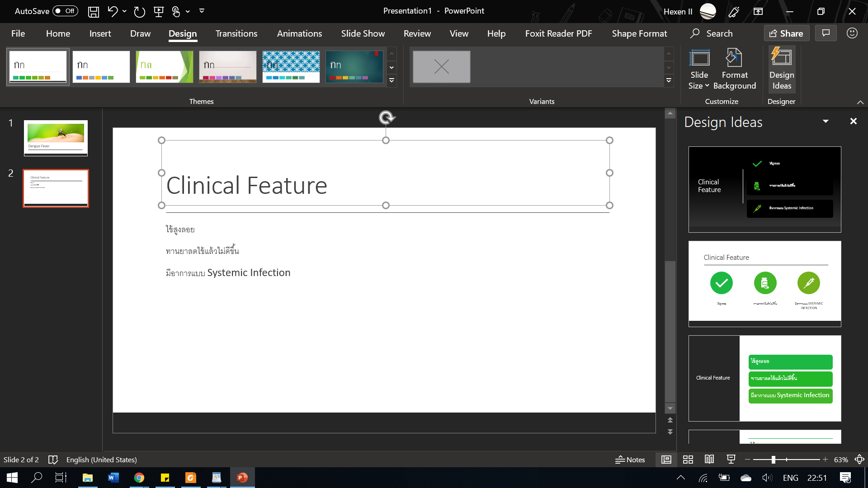
Task: Click the Start from Beginning icon
Action: click(159, 12)
